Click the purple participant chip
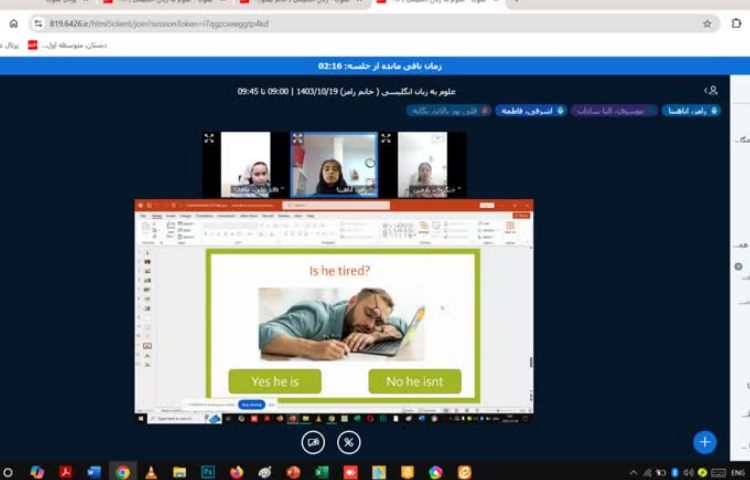 click(x=614, y=111)
